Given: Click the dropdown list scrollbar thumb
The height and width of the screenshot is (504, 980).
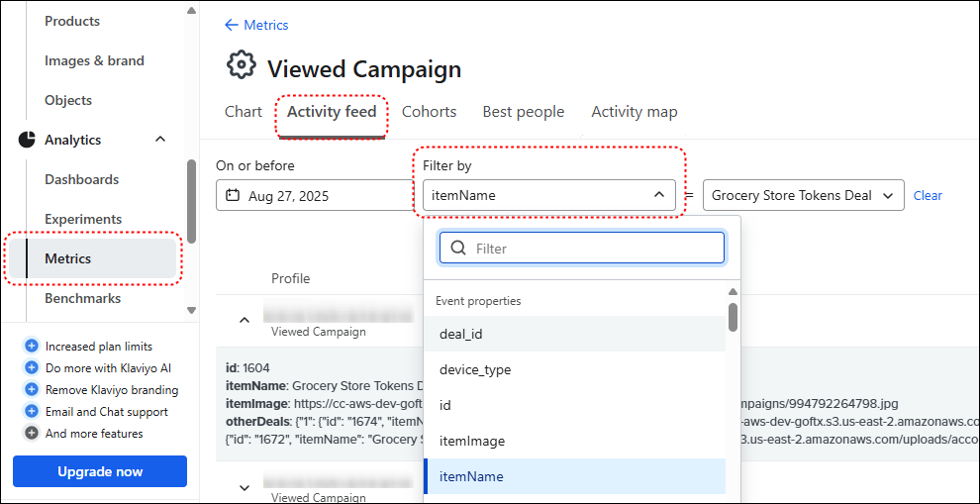Looking at the screenshot, I should pos(733,317).
